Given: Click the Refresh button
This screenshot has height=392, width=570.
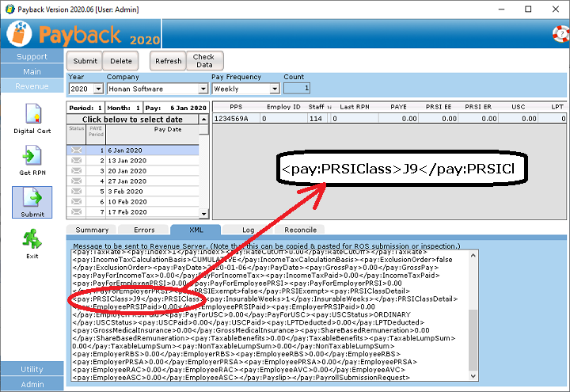Looking at the screenshot, I should pos(168,61).
